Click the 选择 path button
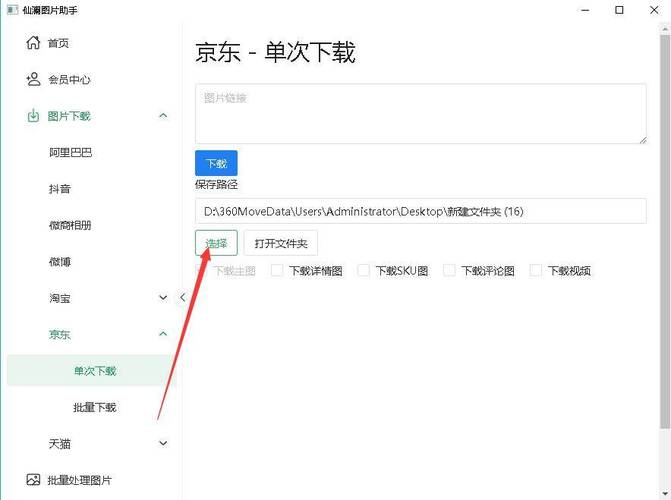 pos(216,243)
